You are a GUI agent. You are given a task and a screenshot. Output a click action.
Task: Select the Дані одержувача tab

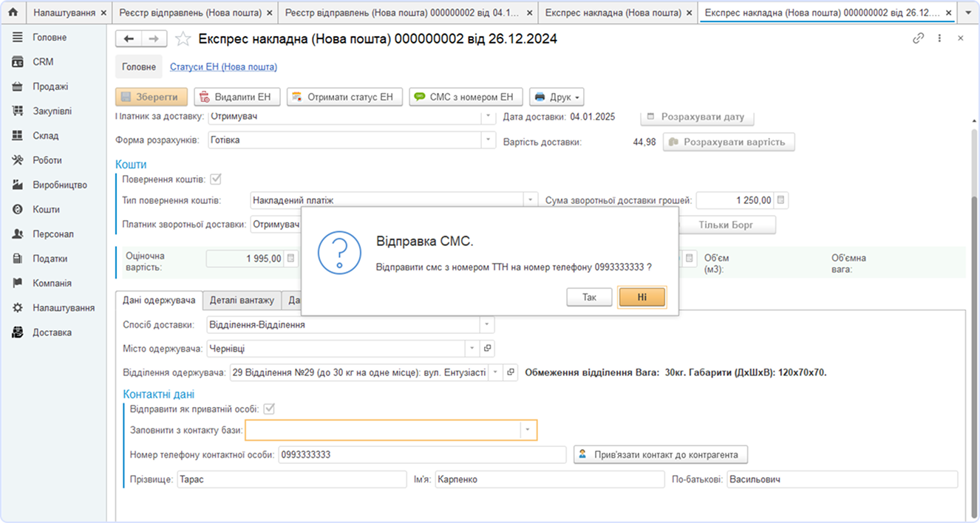[x=159, y=301]
